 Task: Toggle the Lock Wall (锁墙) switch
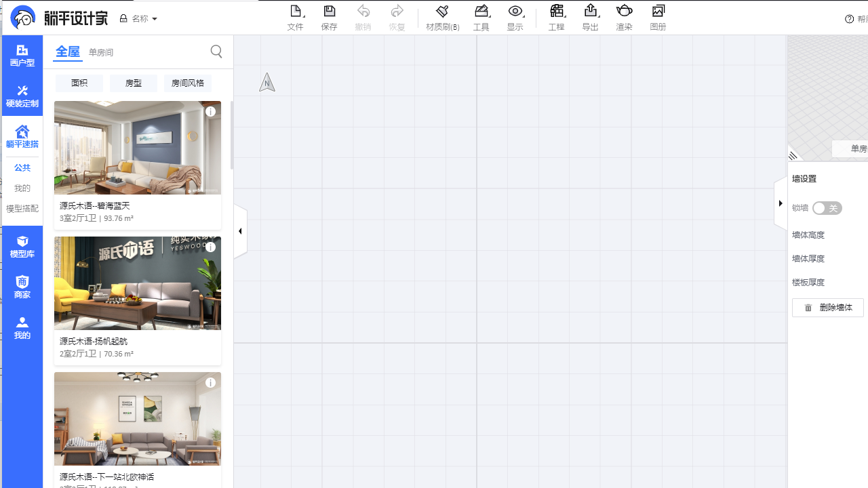coord(827,208)
